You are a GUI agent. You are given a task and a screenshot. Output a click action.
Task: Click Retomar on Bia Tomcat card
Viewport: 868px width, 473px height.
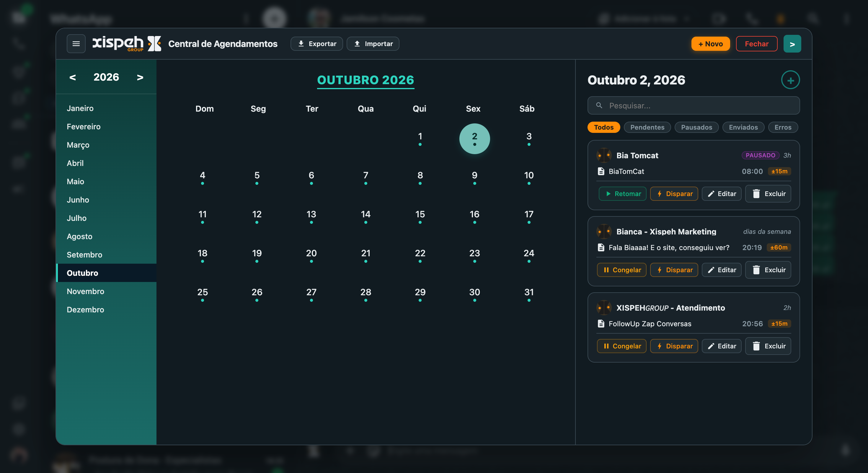point(622,194)
